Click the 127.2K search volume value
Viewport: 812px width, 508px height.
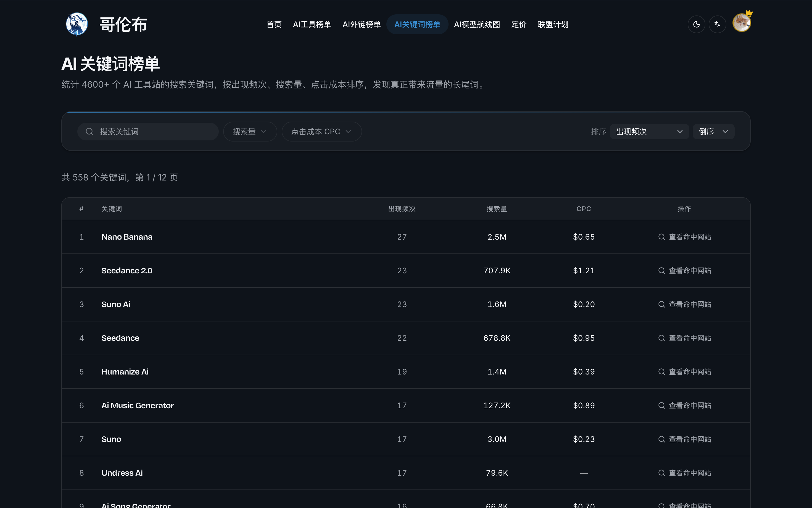497,405
